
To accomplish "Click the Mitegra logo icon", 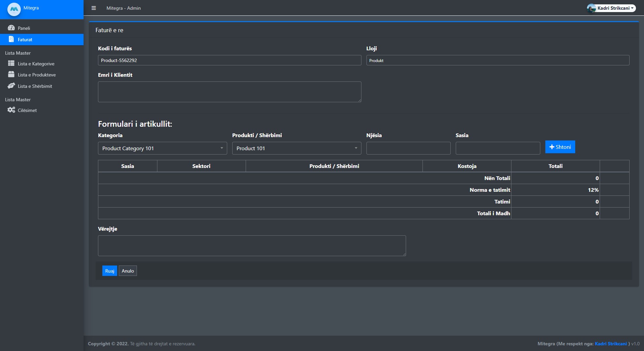I will [x=14, y=9].
